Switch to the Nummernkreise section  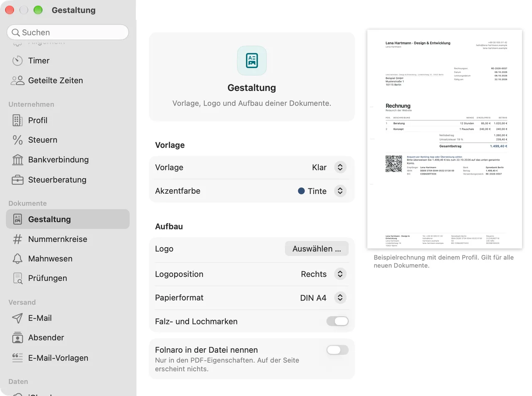pyautogui.click(x=68, y=239)
